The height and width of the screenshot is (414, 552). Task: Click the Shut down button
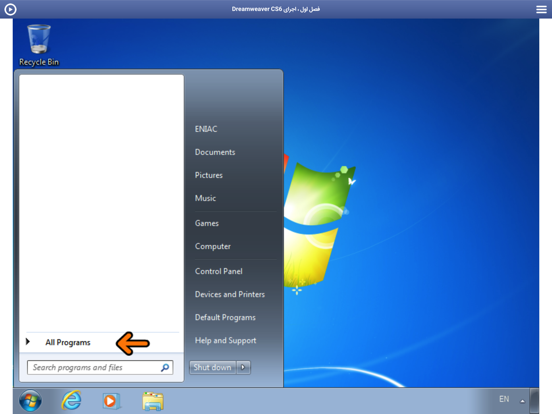(213, 367)
